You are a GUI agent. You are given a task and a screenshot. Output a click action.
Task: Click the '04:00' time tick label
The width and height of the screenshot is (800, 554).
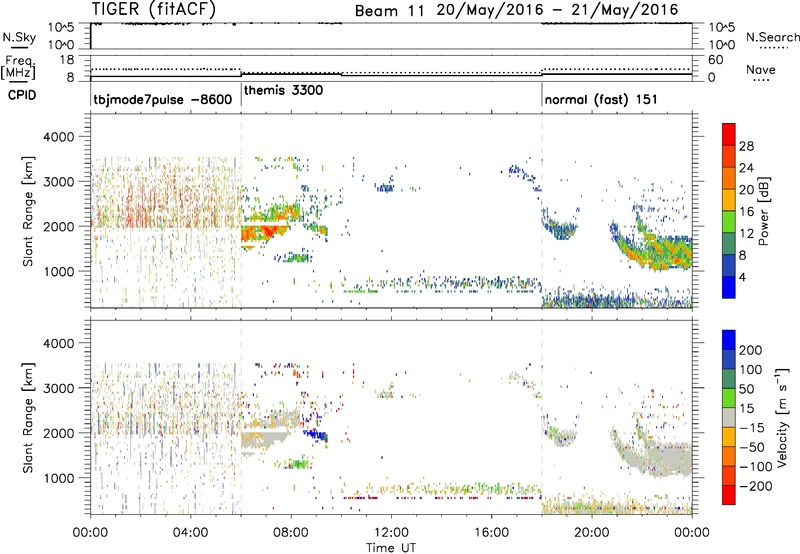[191, 533]
